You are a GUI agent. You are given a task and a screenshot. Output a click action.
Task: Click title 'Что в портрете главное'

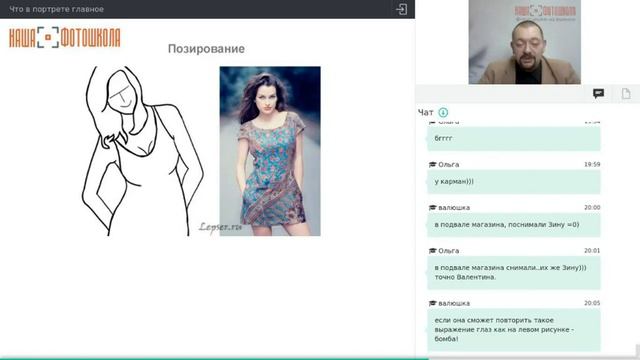tap(56, 9)
